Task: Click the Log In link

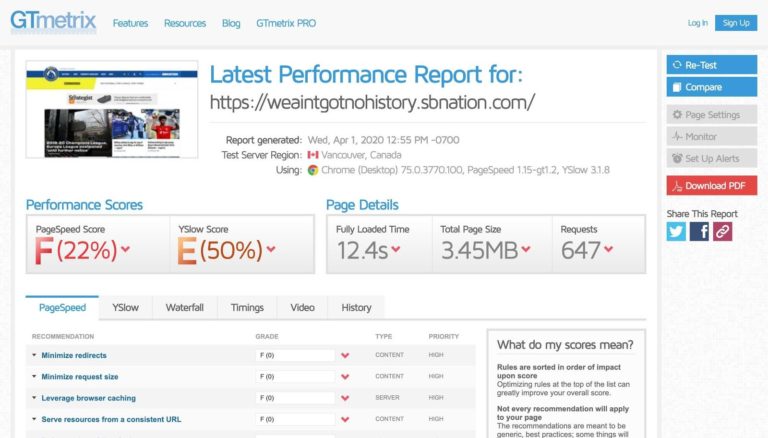Action: pos(697,23)
